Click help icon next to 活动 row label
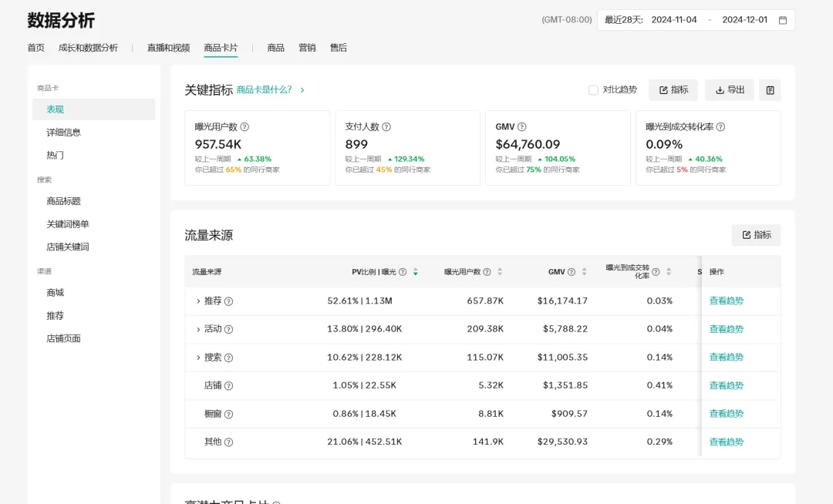 (228, 330)
